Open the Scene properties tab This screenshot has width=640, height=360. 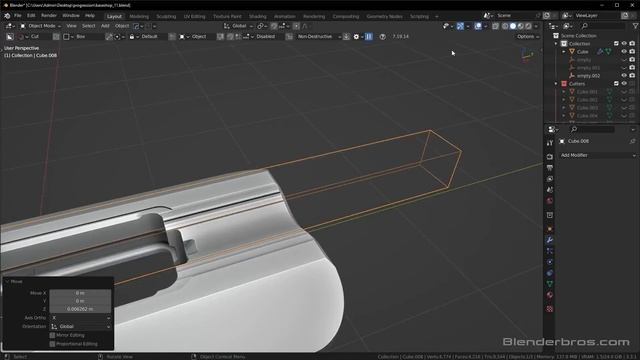pyautogui.click(x=550, y=190)
